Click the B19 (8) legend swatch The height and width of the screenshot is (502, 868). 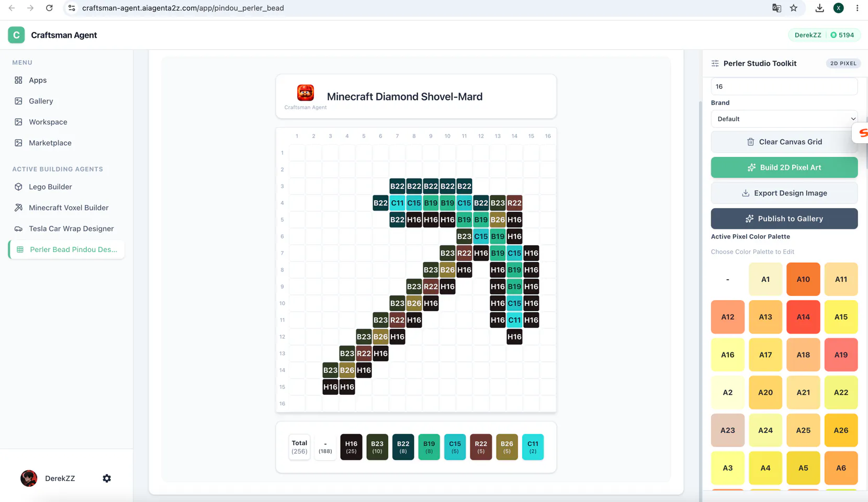(x=429, y=447)
